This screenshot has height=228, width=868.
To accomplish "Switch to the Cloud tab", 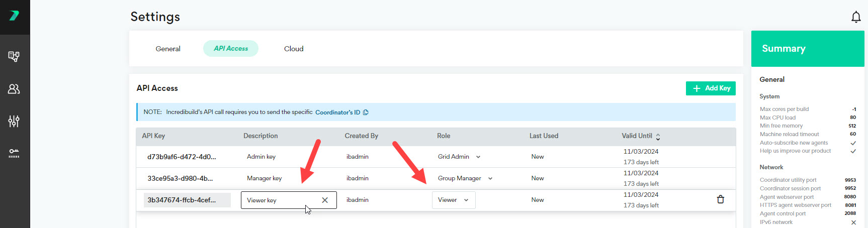I will click(294, 49).
